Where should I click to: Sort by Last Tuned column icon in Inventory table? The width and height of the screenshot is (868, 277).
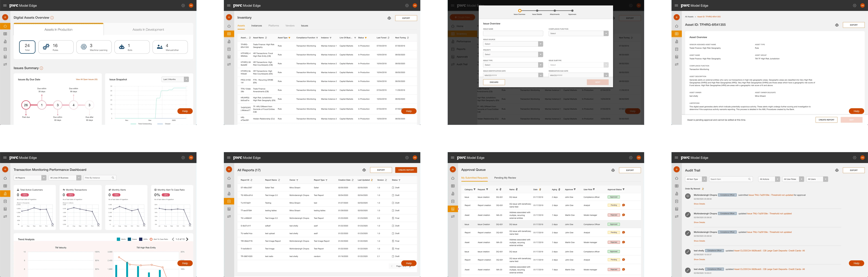click(x=389, y=38)
